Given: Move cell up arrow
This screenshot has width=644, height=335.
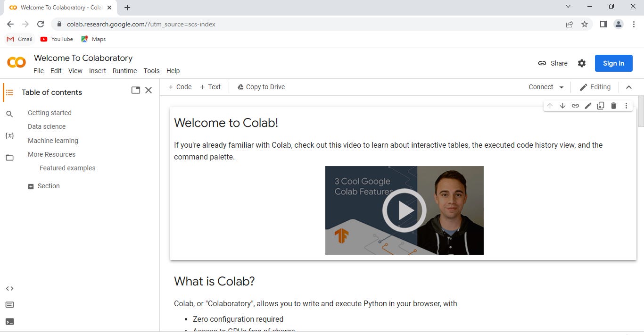Looking at the screenshot, I should pos(550,106).
